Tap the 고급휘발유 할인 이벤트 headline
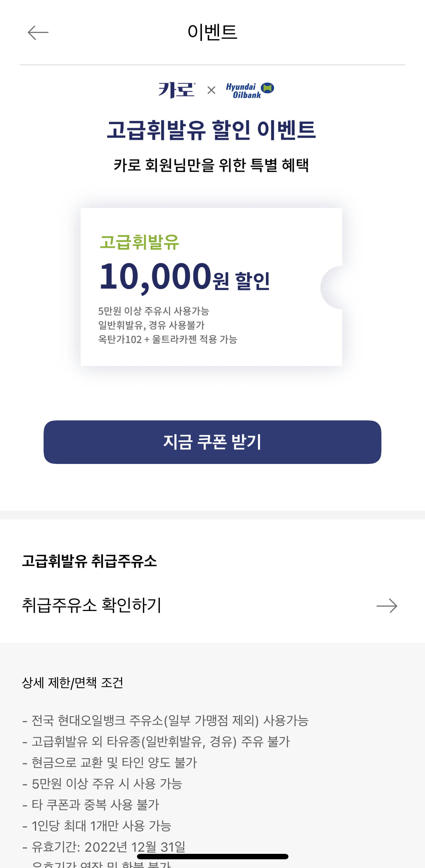 211,130
